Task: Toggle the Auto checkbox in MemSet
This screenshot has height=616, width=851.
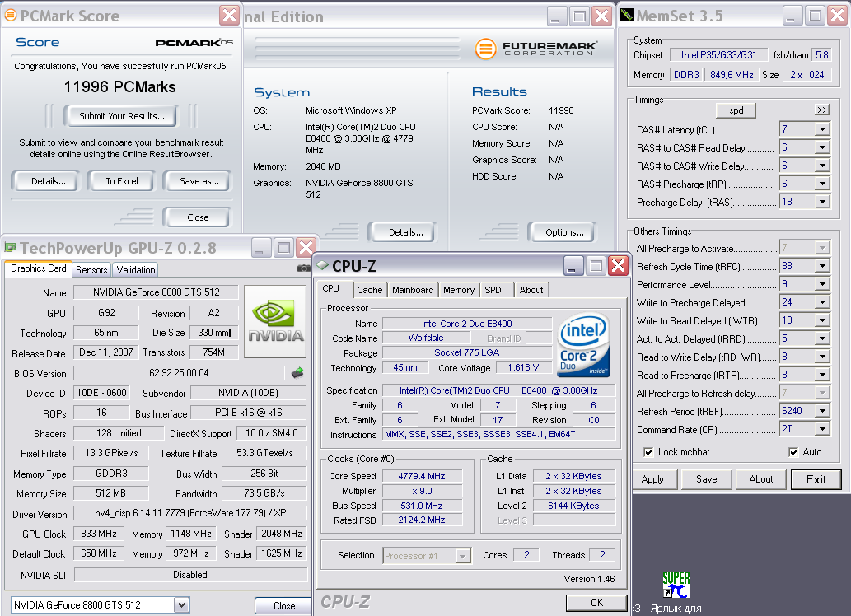Action: [x=793, y=452]
